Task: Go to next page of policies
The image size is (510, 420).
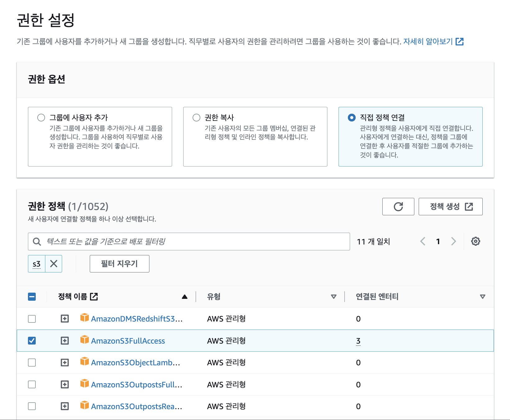Action: [x=453, y=241]
